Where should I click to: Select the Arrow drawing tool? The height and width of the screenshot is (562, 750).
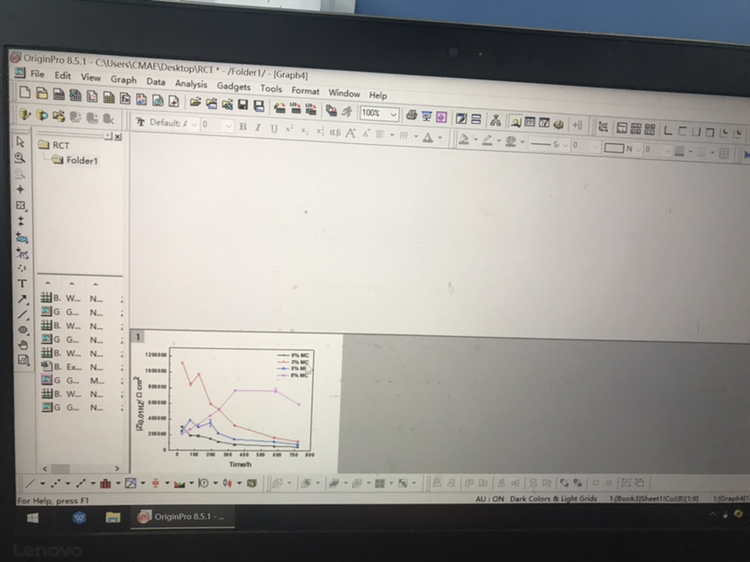(22, 299)
